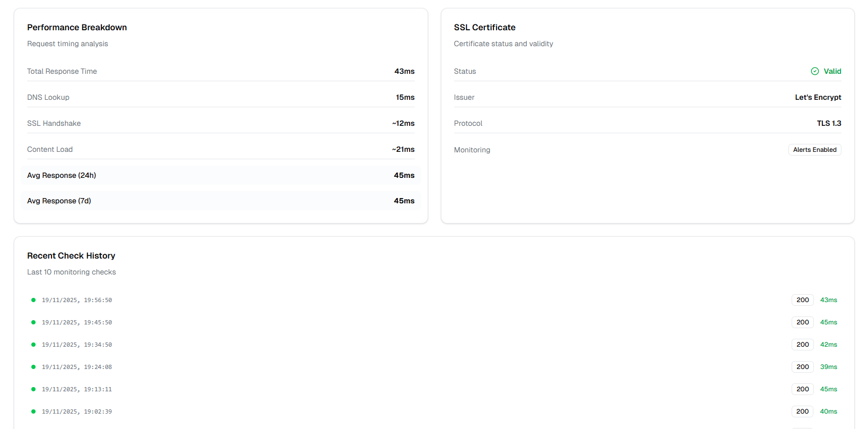This screenshot has width=868, height=429.
Task: Click the 15ms DNS Lookup value
Action: pos(405,97)
